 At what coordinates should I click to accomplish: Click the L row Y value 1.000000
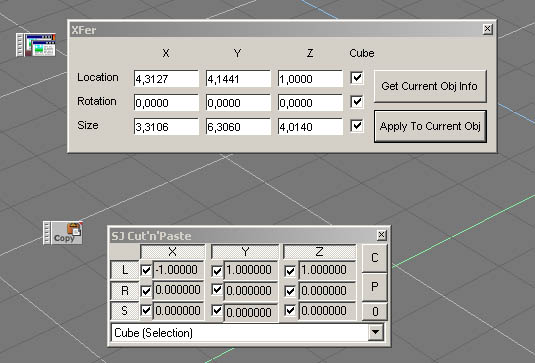coord(251,270)
